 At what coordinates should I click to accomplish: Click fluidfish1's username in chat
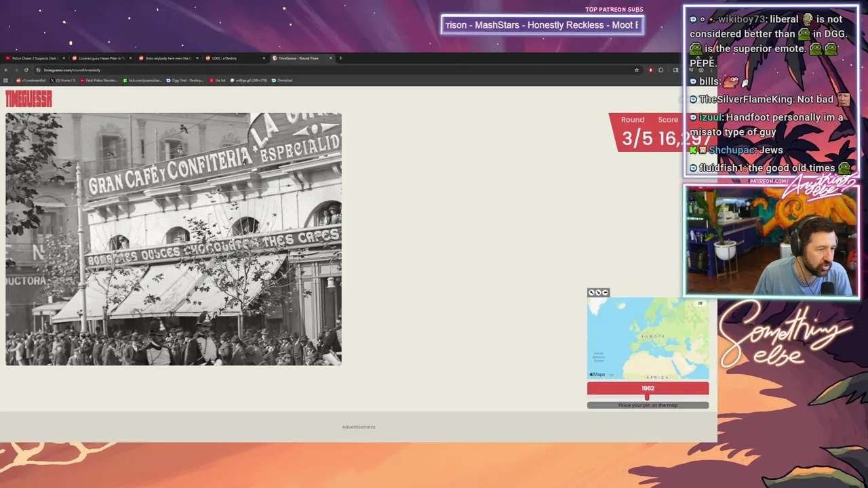click(x=722, y=168)
